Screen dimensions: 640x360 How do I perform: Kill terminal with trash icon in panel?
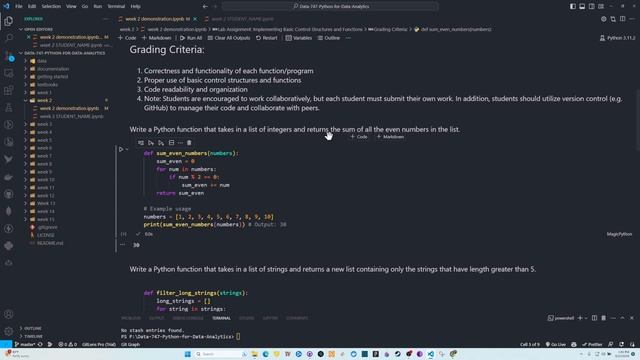click(604, 318)
